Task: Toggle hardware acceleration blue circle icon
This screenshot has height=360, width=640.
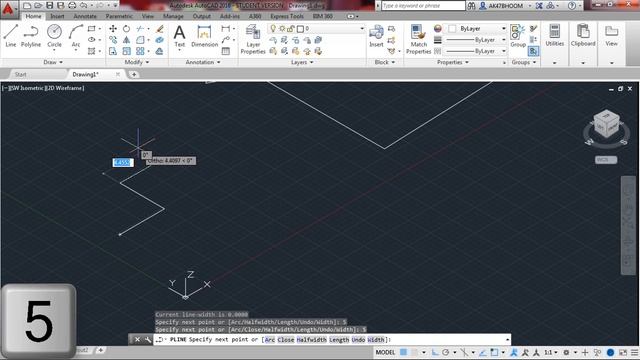Action: pos(610,352)
